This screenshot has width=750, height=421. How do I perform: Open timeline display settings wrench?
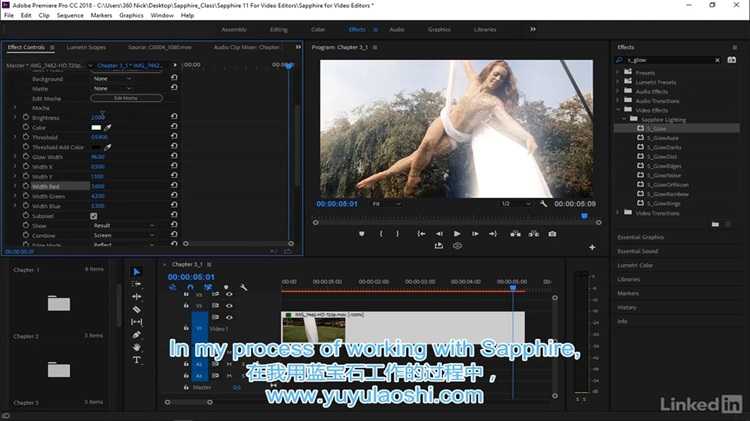coord(243,288)
